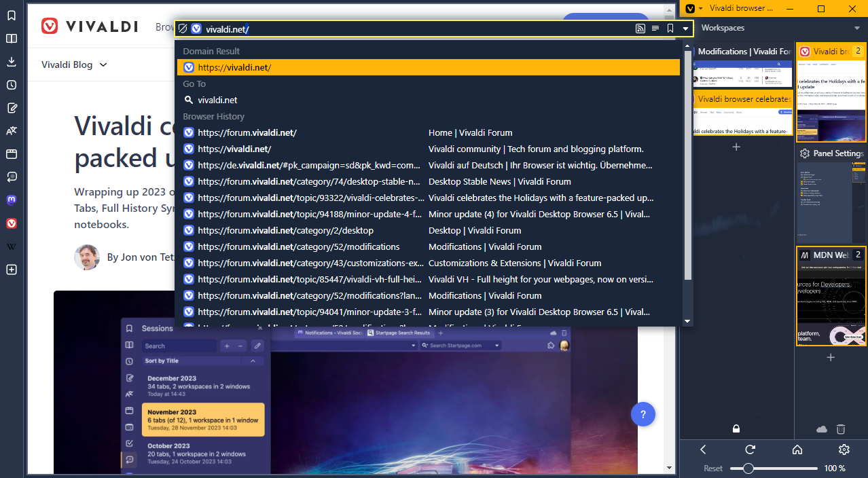Image resolution: width=868 pixels, height=478 pixels.
Task: Click the blue help question mark button
Action: click(x=643, y=414)
